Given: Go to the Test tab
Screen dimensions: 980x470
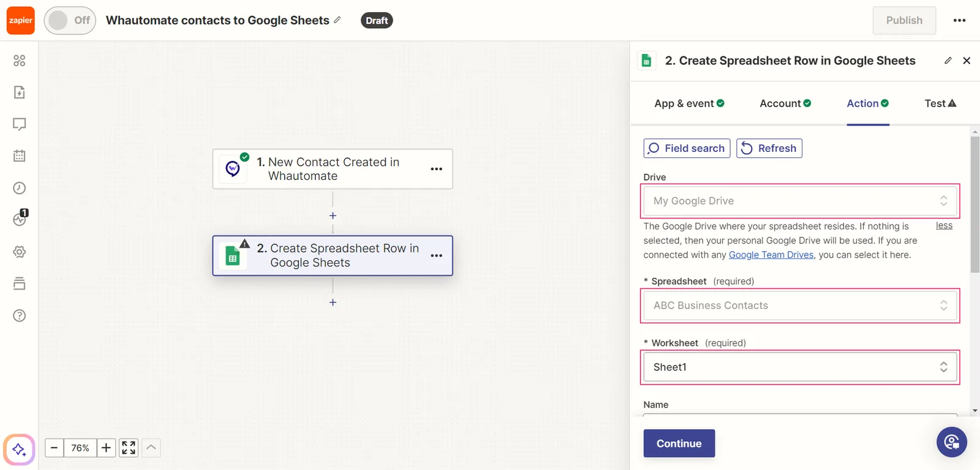Looking at the screenshot, I should (x=940, y=103).
